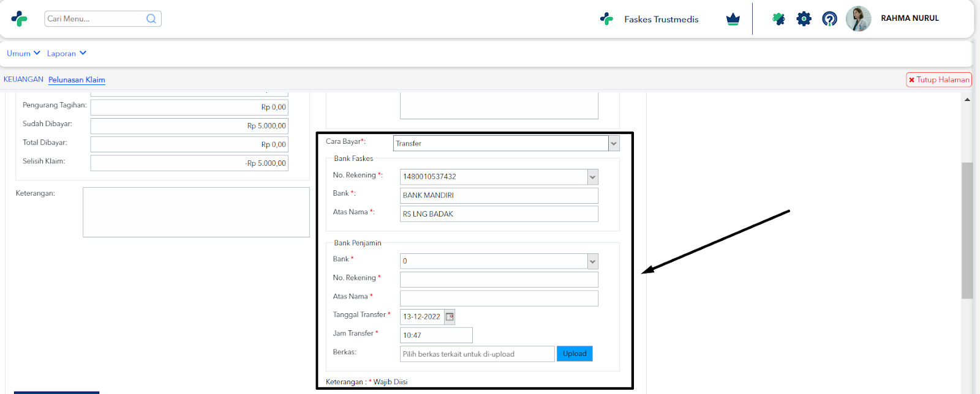Click the help headset icon
Viewport: 980px width, 394px height.
coord(829,19)
